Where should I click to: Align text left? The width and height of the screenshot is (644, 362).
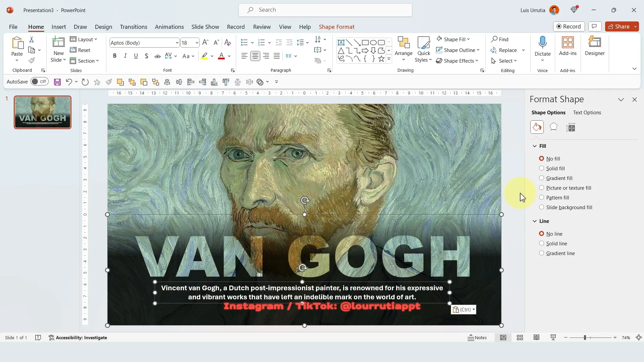point(245,56)
